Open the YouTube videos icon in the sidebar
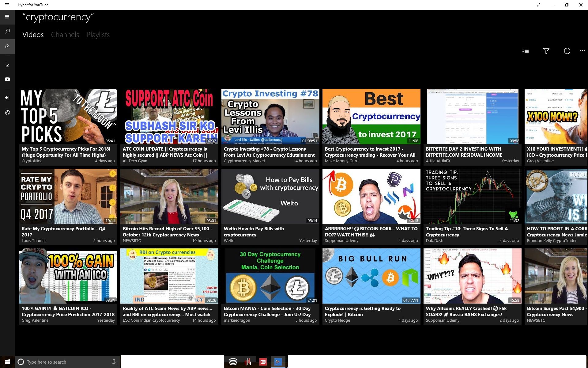The image size is (588, 368). pyautogui.click(x=7, y=79)
